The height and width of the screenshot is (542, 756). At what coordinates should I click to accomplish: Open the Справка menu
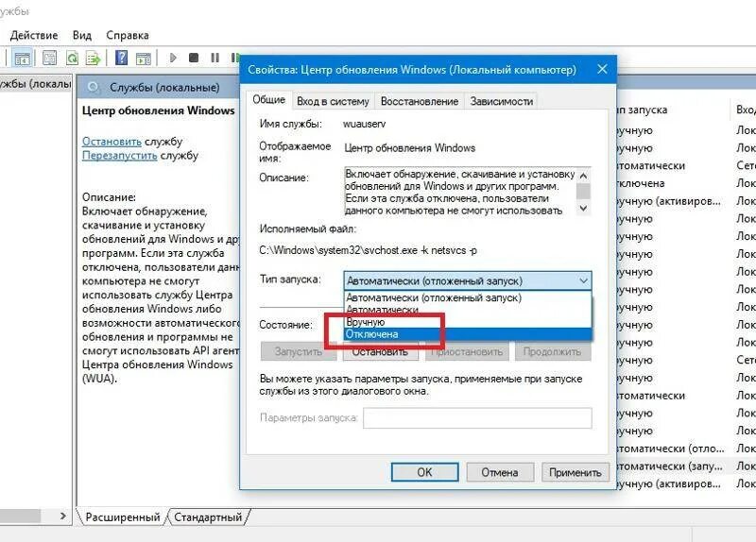128,35
